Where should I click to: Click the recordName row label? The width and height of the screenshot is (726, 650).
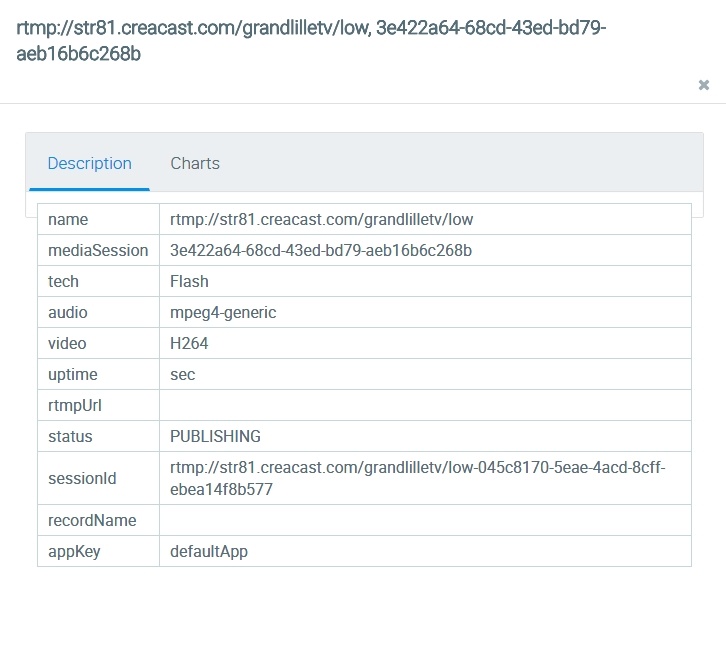[92, 520]
